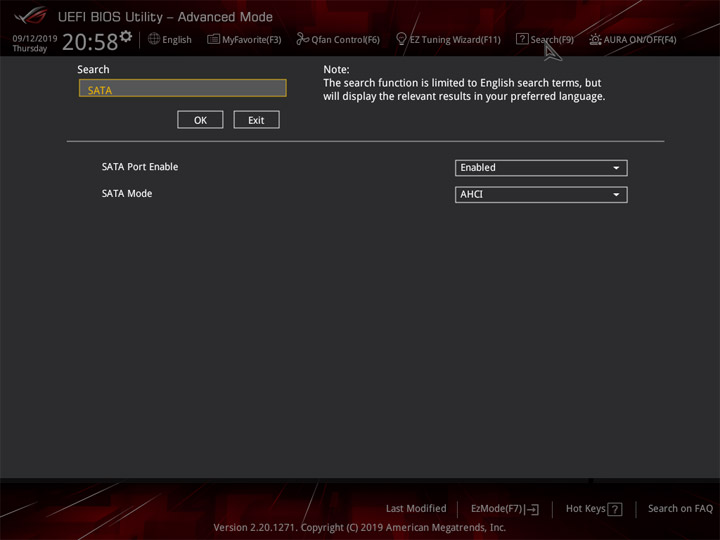
Task: Click the EZ Tuning Wizard bulb icon
Action: 401,39
